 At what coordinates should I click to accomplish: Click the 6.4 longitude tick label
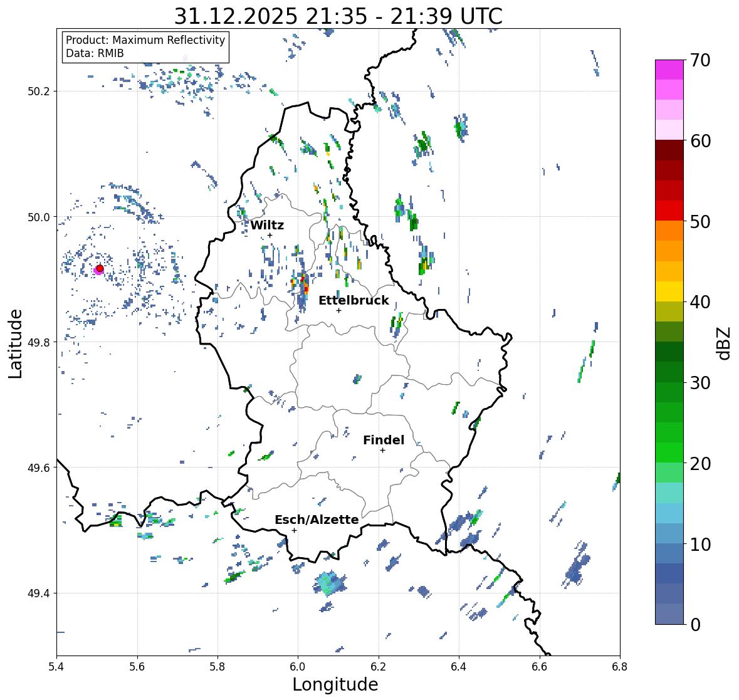click(459, 667)
